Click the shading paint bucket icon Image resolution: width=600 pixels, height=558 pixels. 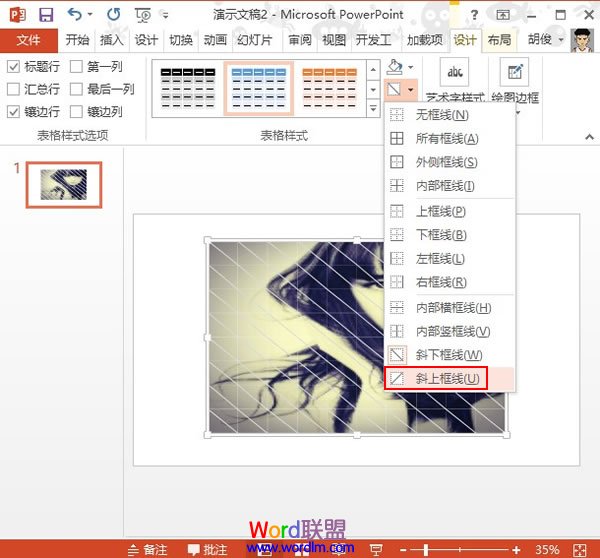point(395,67)
